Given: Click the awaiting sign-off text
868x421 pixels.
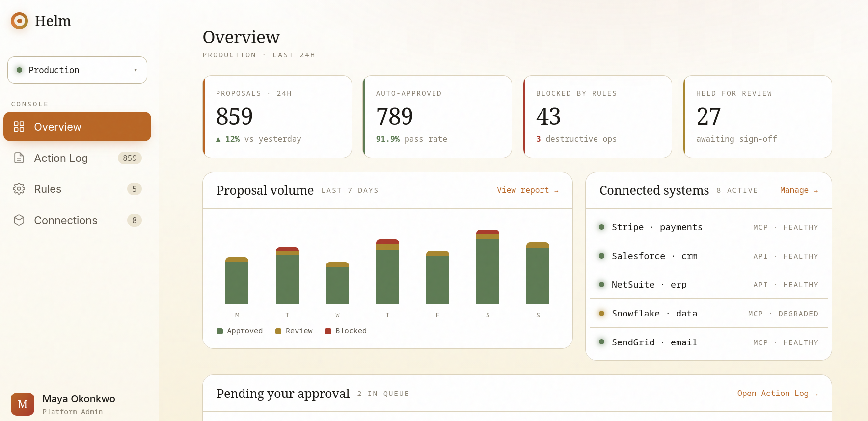Looking at the screenshot, I should 736,139.
